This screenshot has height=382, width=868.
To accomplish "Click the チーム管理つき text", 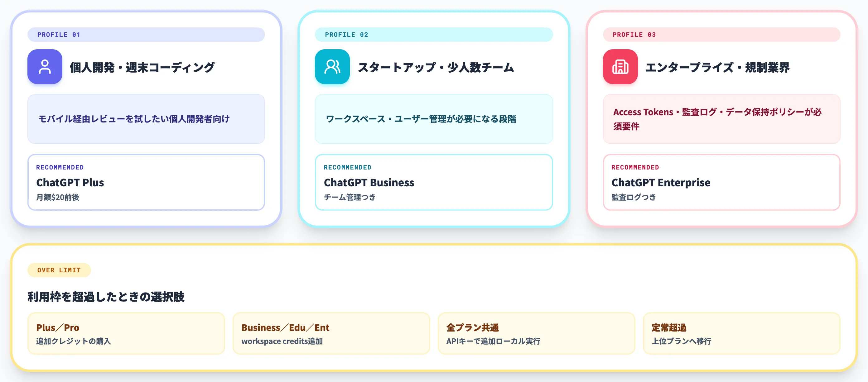I will [x=350, y=198].
